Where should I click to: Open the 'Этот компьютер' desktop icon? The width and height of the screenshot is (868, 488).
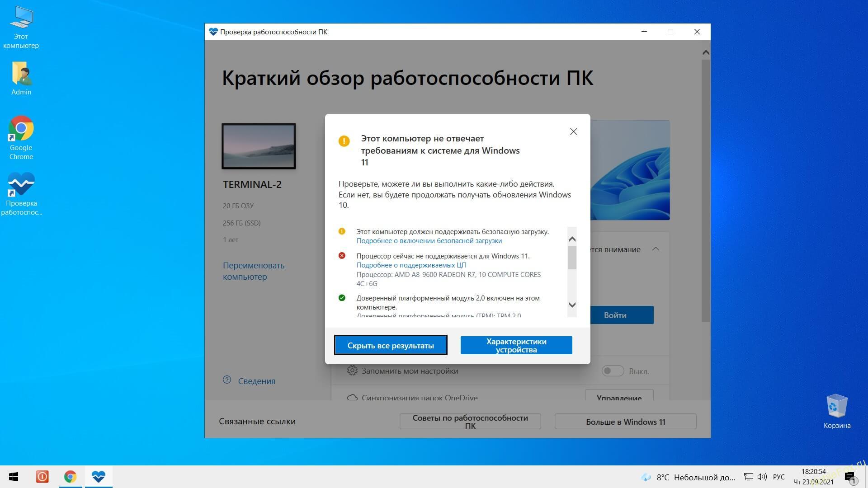pos(21,27)
